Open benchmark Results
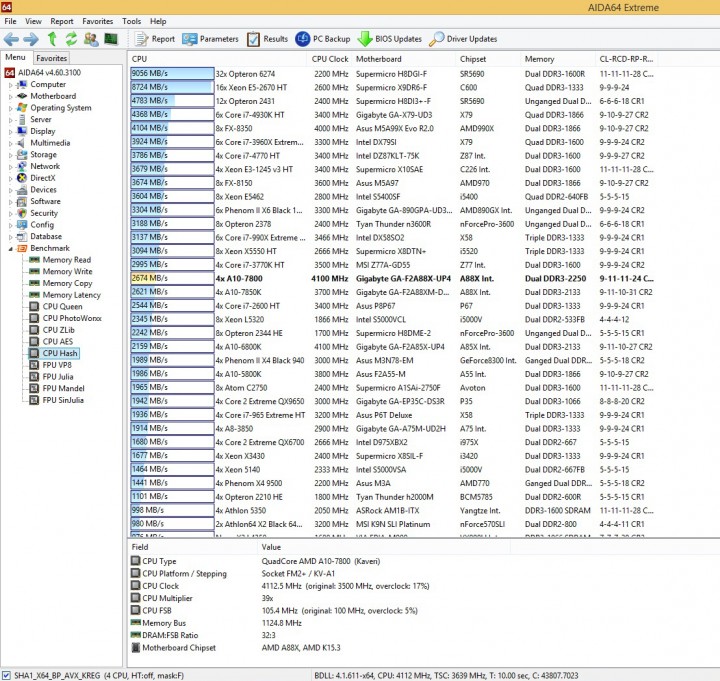720x681 pixels. click(267, 39)
